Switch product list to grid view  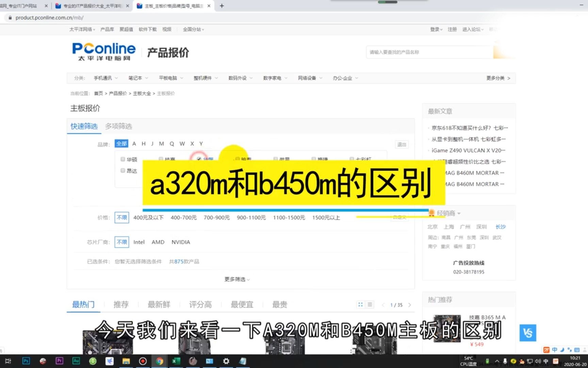tap(360, 305)
